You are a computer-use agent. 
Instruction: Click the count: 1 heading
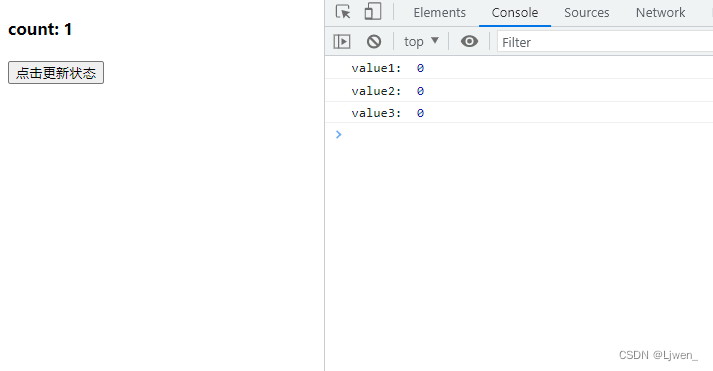coord(40,29)
